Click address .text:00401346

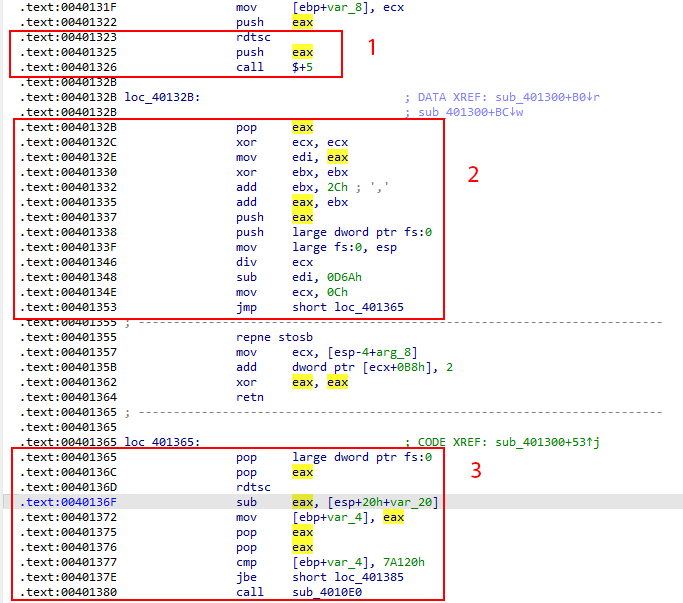(x=68, y=262)
